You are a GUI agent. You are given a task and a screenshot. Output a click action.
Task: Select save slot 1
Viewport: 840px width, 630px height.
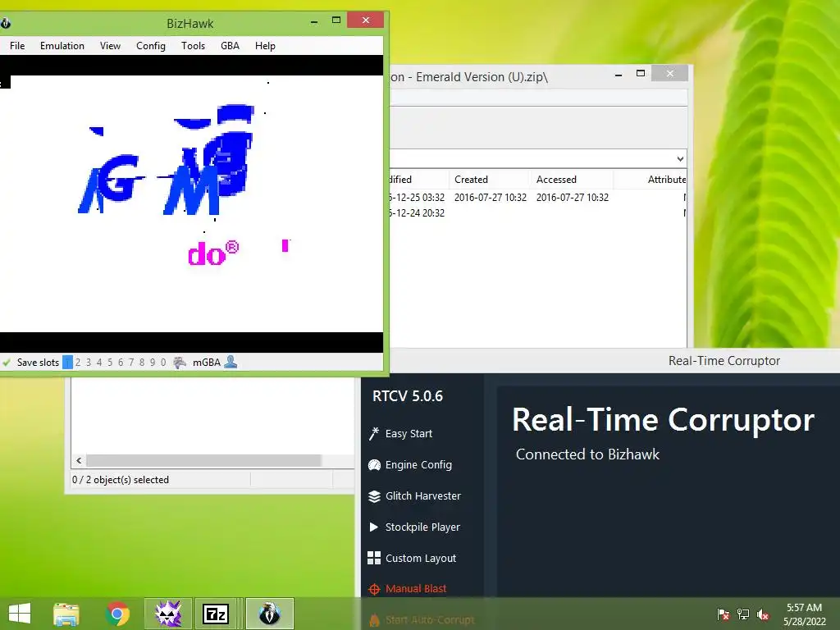[x=67, y=362]
